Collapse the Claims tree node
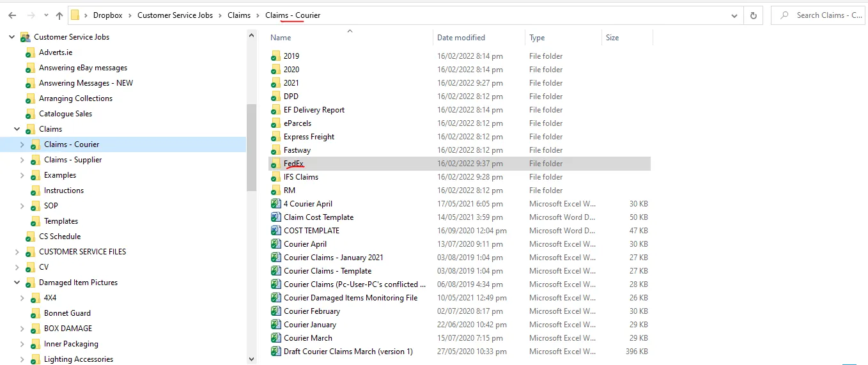The image size is (868, 365). pos(17,129)
